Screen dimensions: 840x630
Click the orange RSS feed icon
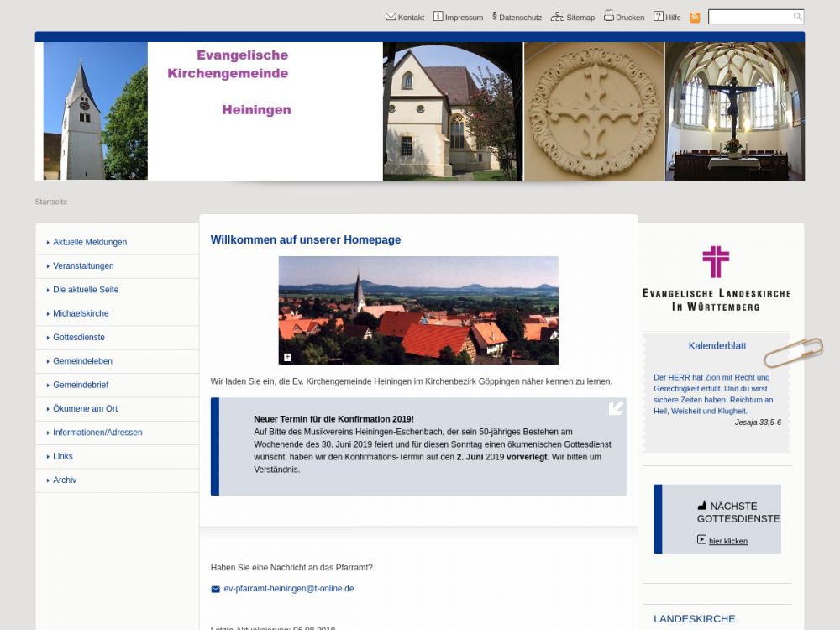tap(695, 18)
